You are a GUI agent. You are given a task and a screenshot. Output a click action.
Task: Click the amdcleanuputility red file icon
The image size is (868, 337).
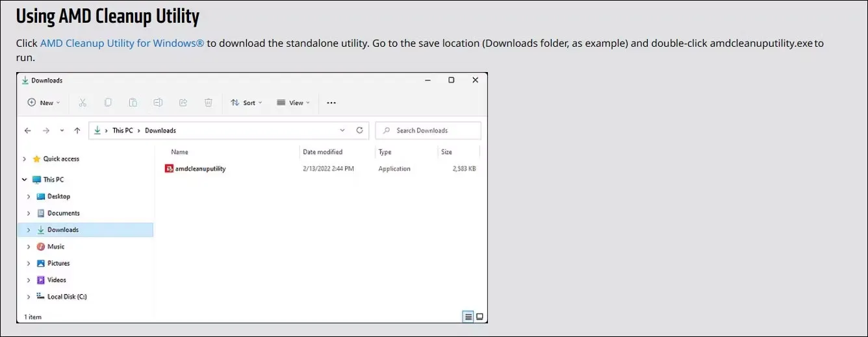(169, 169)
